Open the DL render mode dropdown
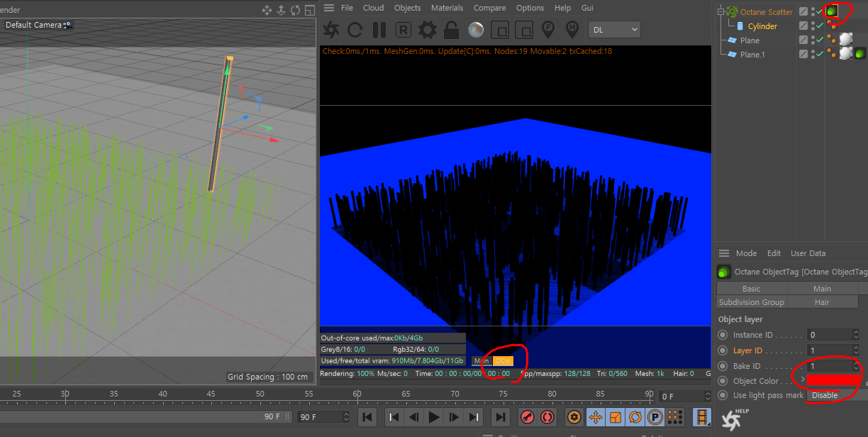 pos(614,30)
